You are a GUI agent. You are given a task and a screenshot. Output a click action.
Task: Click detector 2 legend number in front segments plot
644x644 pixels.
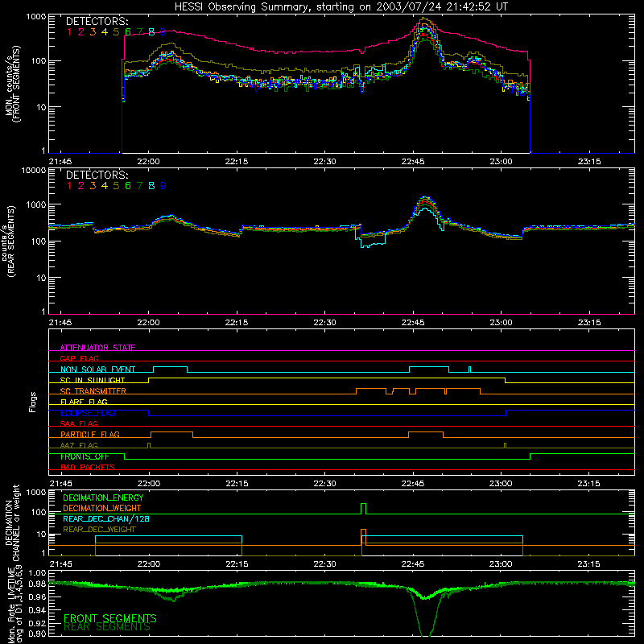point(81,32)
